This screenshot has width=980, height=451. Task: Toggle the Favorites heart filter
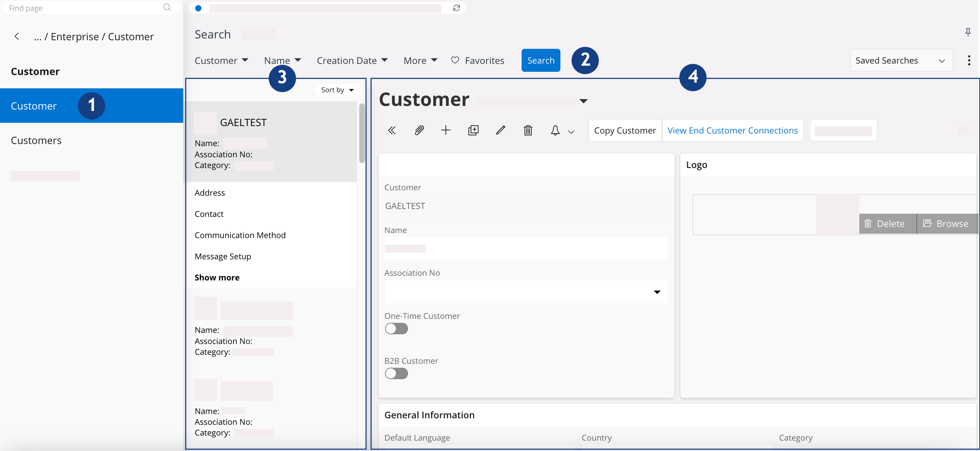pyautogui.click(x=477, y=60)
